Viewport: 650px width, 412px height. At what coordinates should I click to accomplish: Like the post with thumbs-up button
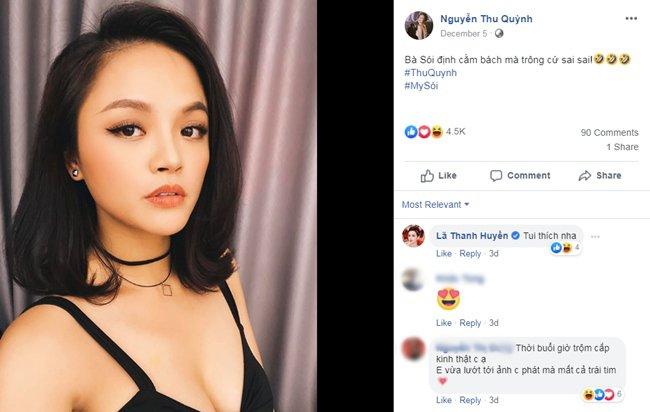[438, 175]
